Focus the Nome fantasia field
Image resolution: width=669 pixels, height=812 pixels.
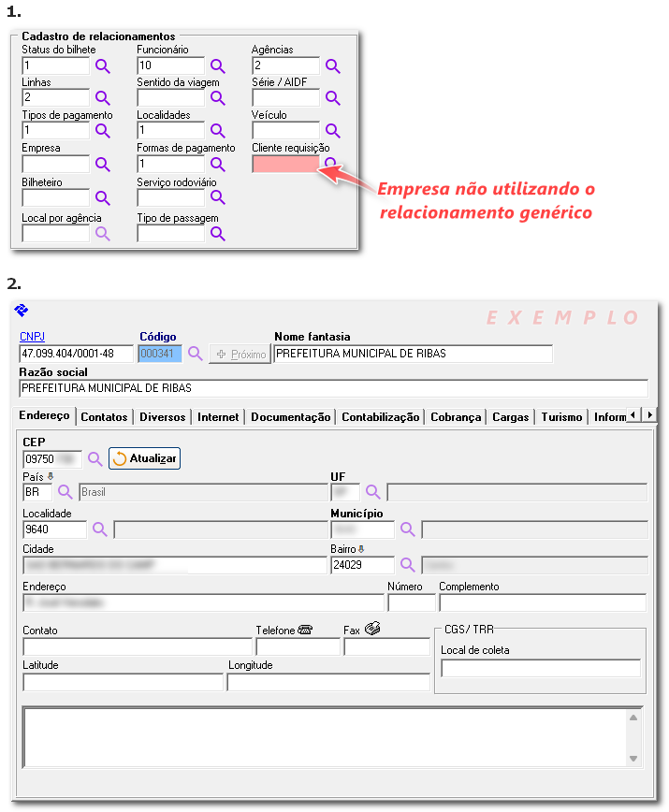pos(414,354)
